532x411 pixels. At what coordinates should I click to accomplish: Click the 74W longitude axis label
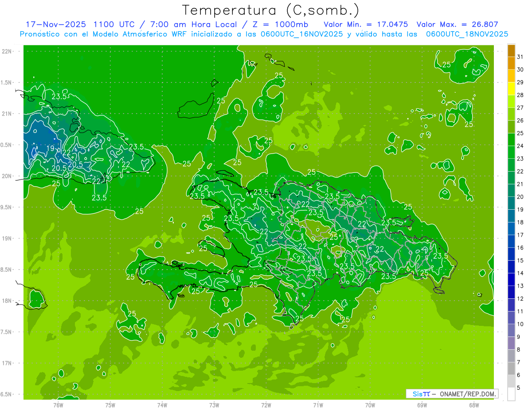click(162, 405)
